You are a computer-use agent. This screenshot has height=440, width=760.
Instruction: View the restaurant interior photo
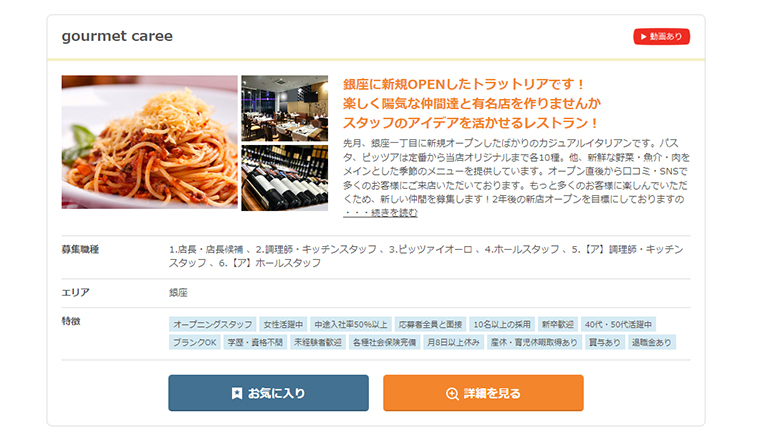tap(285, 108)
